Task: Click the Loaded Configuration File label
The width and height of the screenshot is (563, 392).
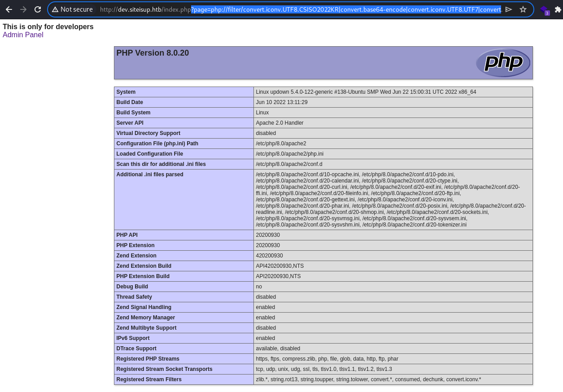Action: pyautogui.click(x=150, y=154)
